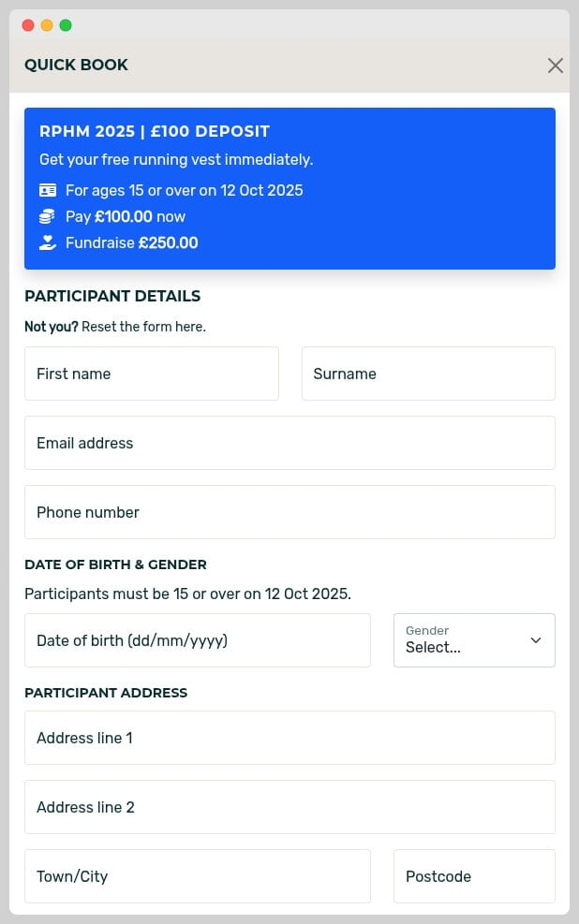579x924 pixels.
Task: Click the Address line 1 field
Action: (289, 738)
